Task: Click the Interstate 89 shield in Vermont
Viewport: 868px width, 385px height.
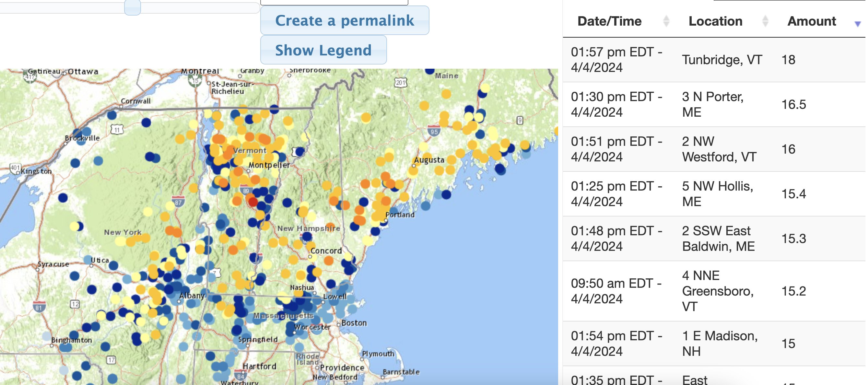Action: (246, 190)
